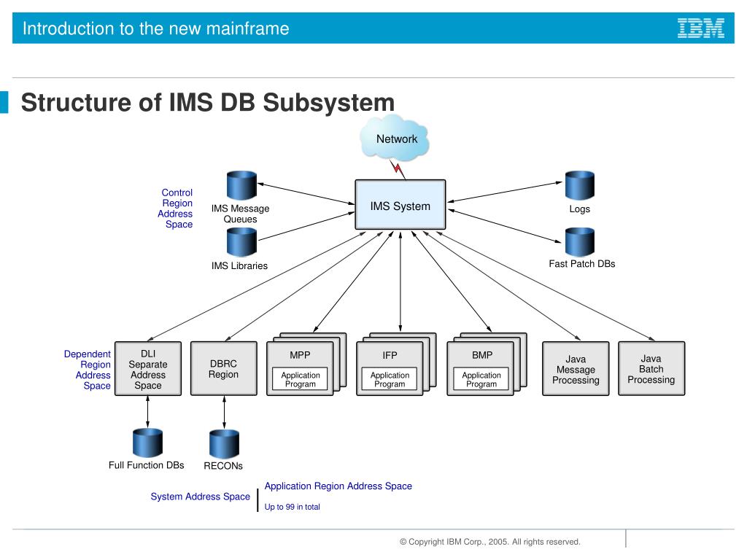Click the Logs database cylinder
The height and width of the screenshot is (560, 747).
579,185
